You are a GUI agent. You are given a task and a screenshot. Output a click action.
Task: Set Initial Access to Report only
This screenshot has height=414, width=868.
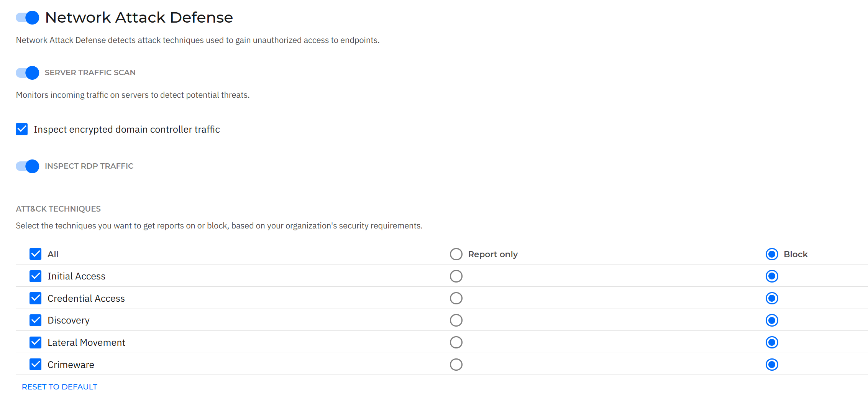(456, 276)
